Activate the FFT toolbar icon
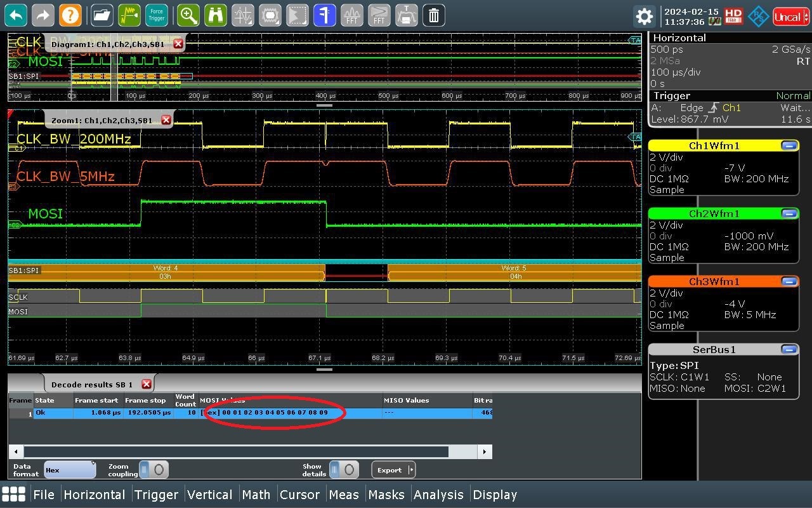 click(351, 15)
